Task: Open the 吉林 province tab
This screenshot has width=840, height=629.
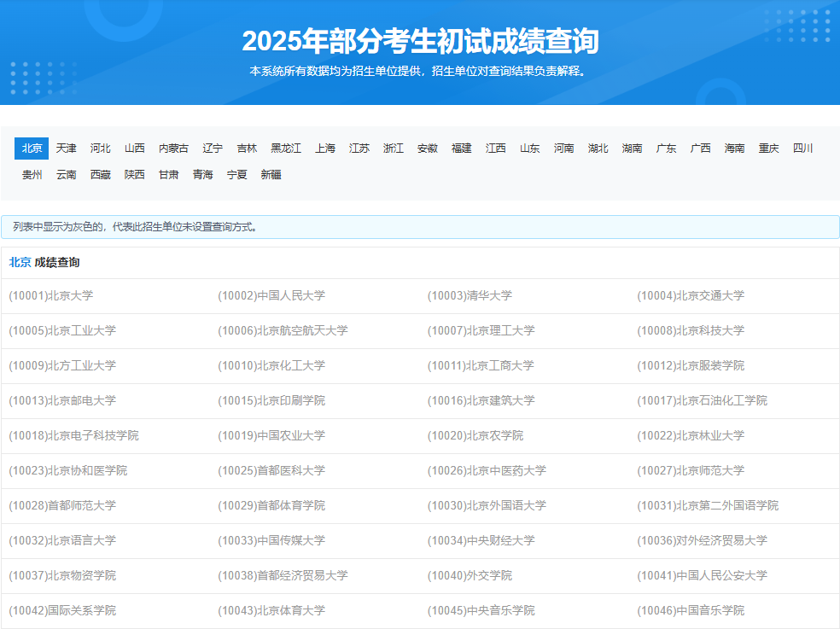Action: [x=247, y=149]
